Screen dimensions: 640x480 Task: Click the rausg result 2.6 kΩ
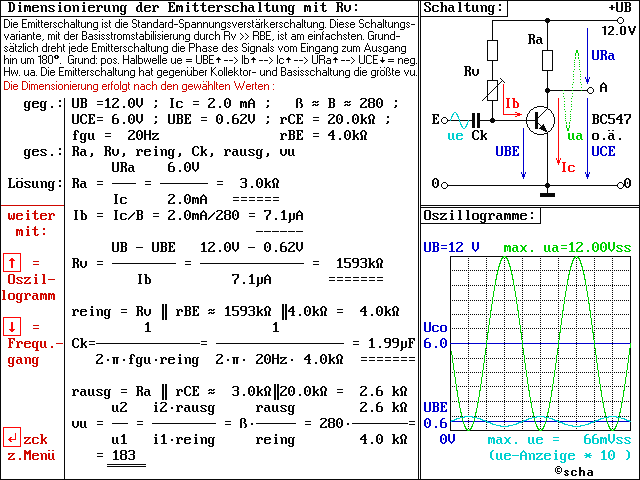coord(383,391)
